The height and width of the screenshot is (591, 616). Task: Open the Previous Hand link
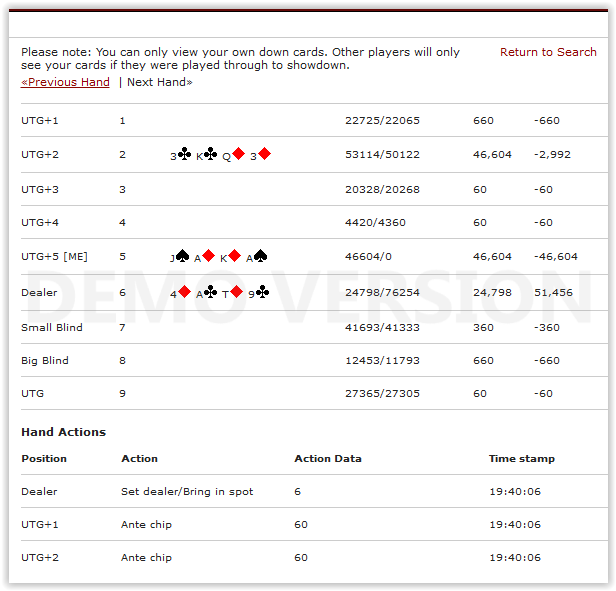[x=65, y=82]
